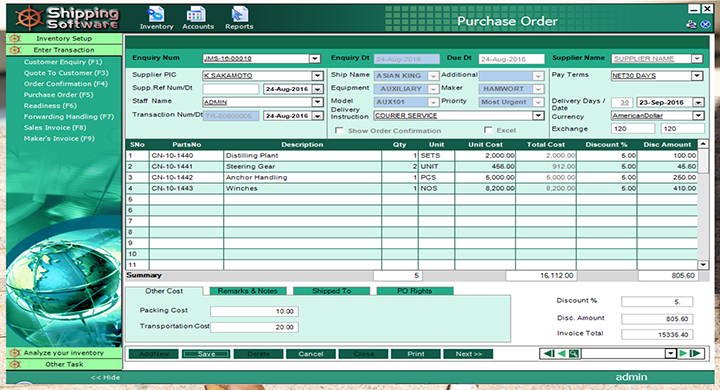Toggle Show Order Confirmation checkbox

[339, 130]
